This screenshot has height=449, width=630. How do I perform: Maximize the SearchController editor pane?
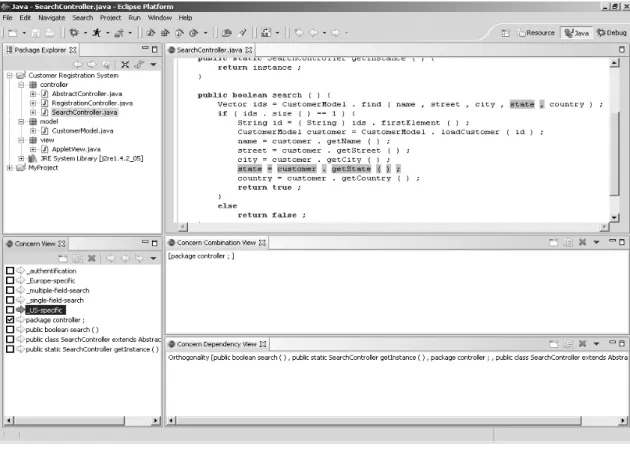click(x=622, y=49)
